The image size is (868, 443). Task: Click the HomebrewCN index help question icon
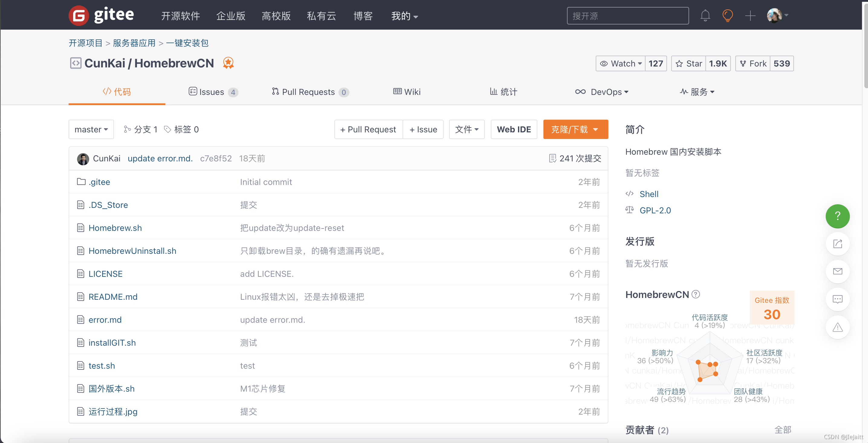[695, 294]
